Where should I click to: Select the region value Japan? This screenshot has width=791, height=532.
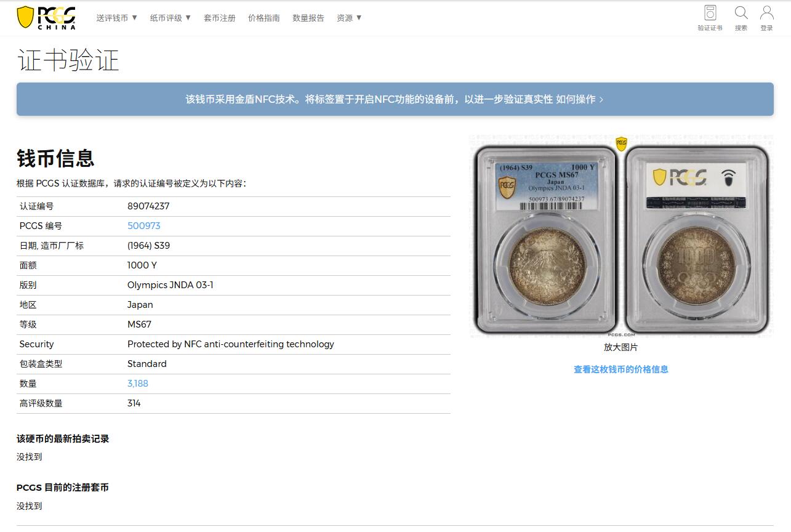[140, 305]
